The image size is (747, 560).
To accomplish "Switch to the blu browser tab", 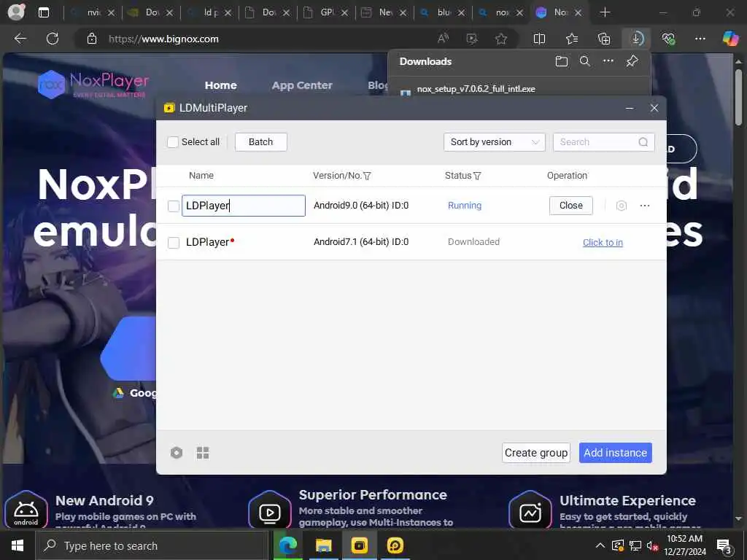I will pyautogui.click(x=443, y=12).
